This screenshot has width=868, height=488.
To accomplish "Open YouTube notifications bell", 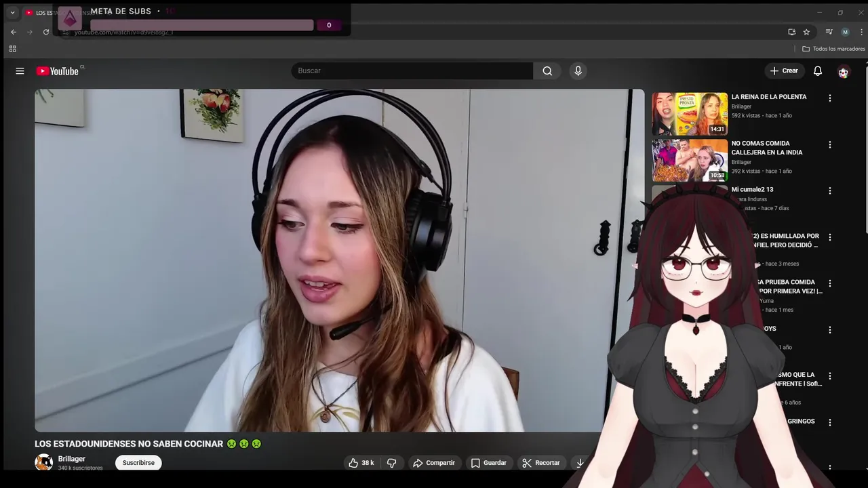I will (x=818, y=70).
